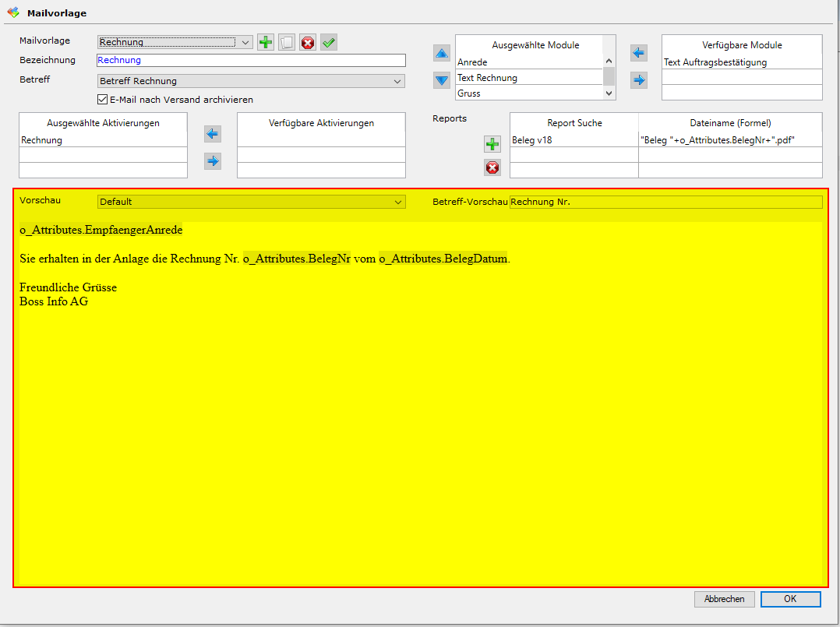Move selected module down with blue triangle
Screen dimensions: 840x627
[x=442, y=79]
